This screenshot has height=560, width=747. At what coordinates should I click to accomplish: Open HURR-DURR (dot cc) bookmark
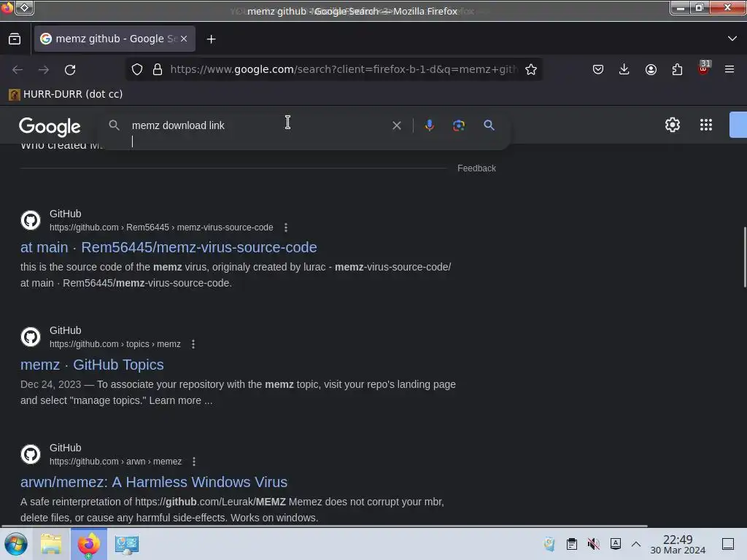coord(66,94)
